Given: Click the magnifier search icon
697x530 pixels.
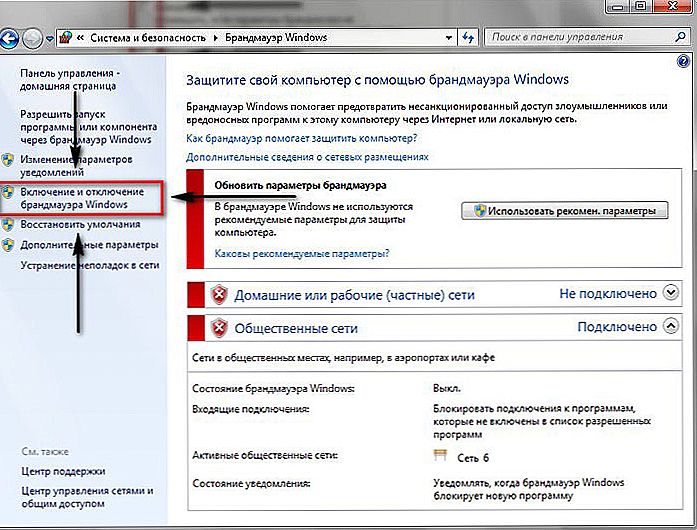Looking at the screenshot, I should pos(680,37).
